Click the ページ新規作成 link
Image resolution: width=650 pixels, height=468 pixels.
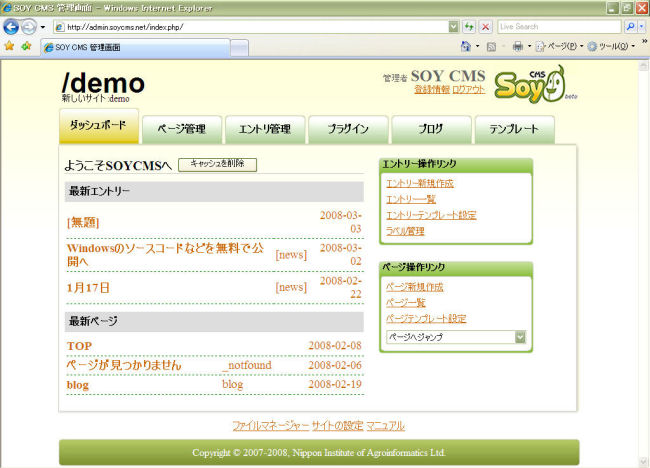point(415,287)
